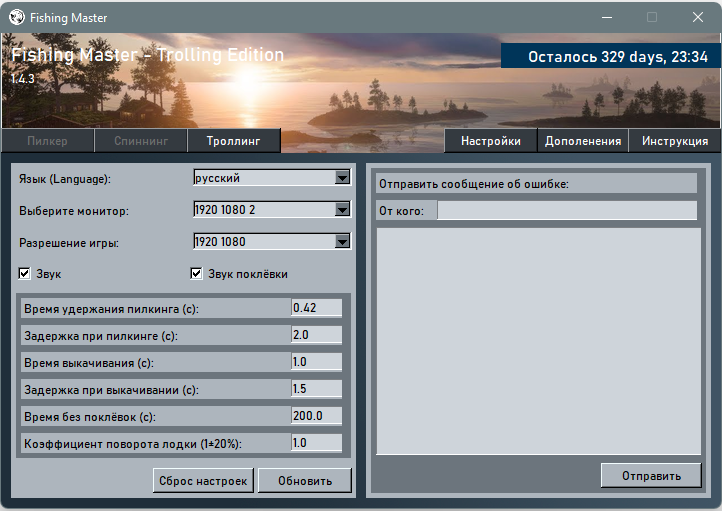722x511 pixels.
Task: Go to the Дополнения tab
Action: (x=583, y=141)
